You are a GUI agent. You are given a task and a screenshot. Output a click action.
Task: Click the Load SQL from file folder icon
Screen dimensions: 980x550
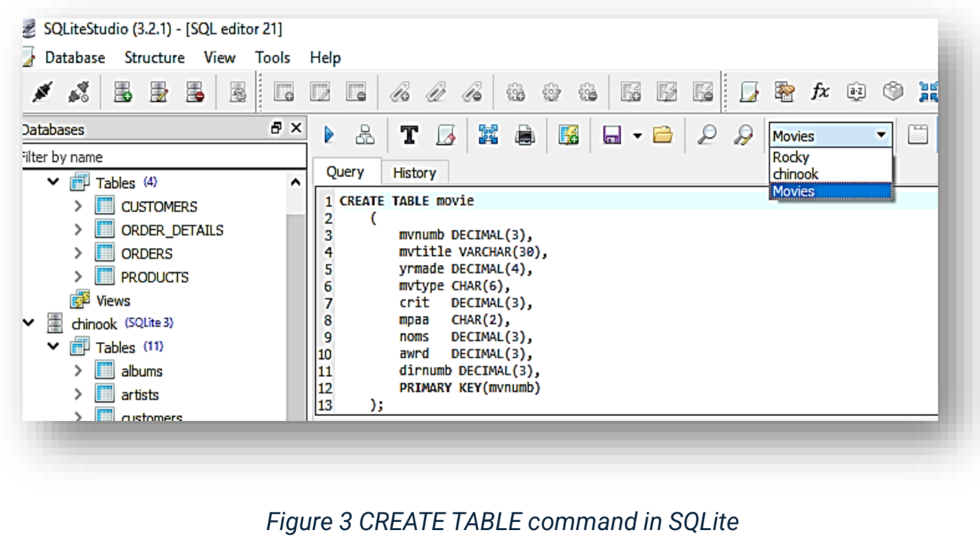pyautogui.click(x=663, y=135)
